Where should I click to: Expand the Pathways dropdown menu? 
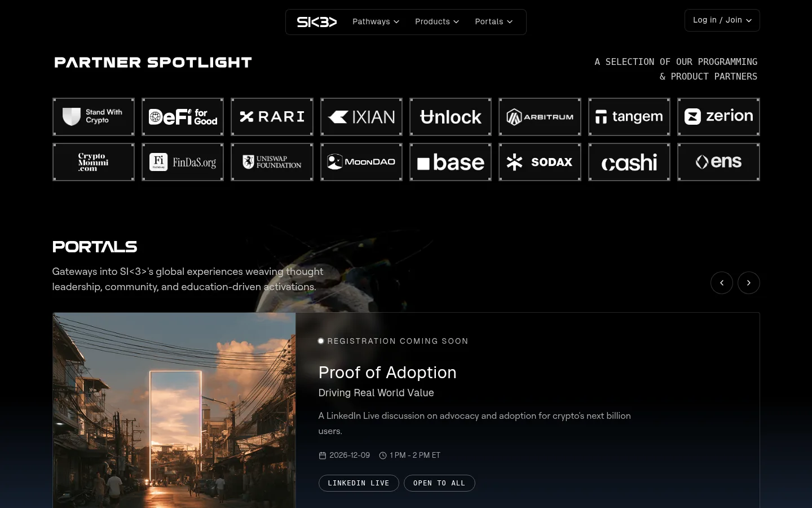tap(376, 22)
